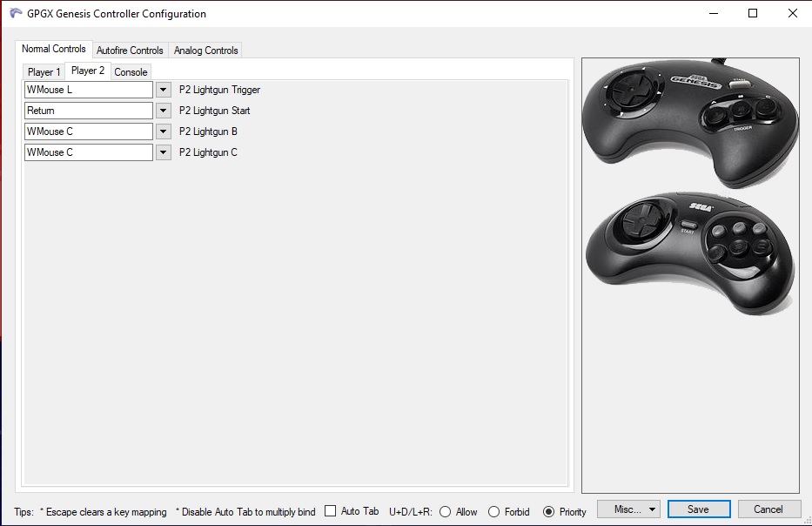The height and width of the screenshot is (526, 812).
Task: Select the Forbid radio button
Action: click(494, 512)
